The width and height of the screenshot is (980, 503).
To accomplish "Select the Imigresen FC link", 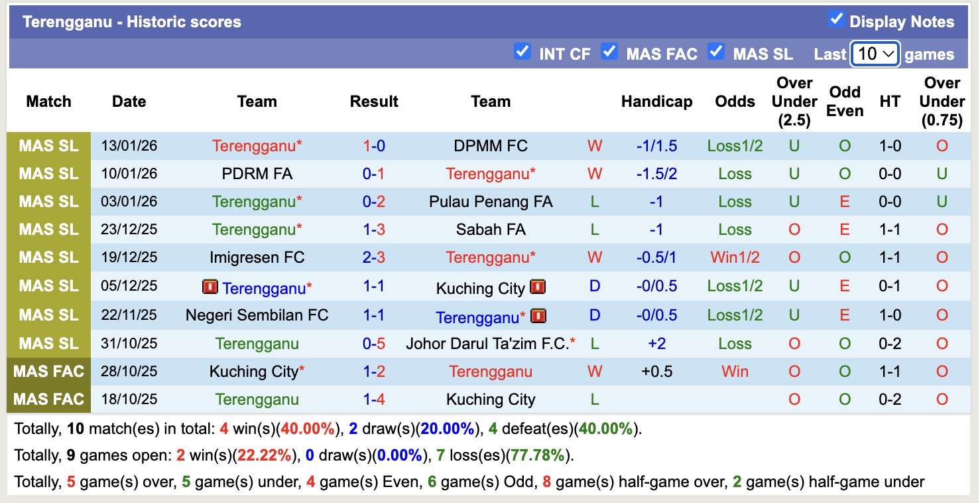I will coord(257,257).
